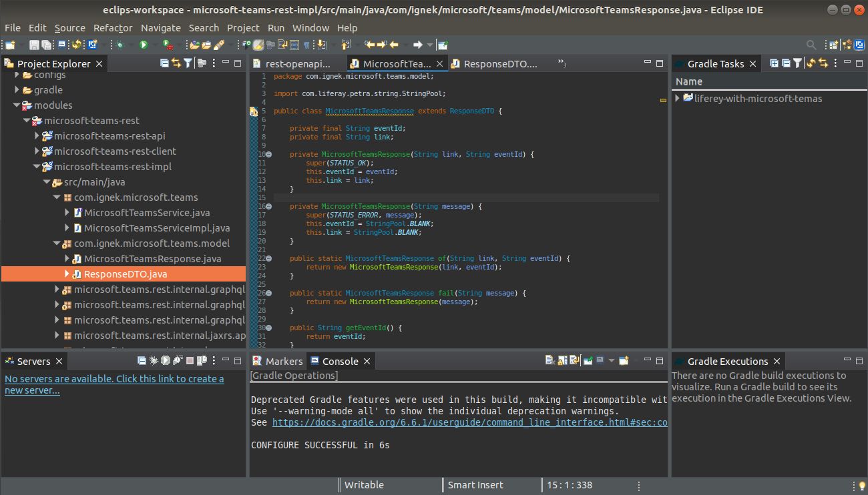Click the create new server link
The height and width of the screenshot is (495, 868).
pyautogui.click(x=114, y=384)
